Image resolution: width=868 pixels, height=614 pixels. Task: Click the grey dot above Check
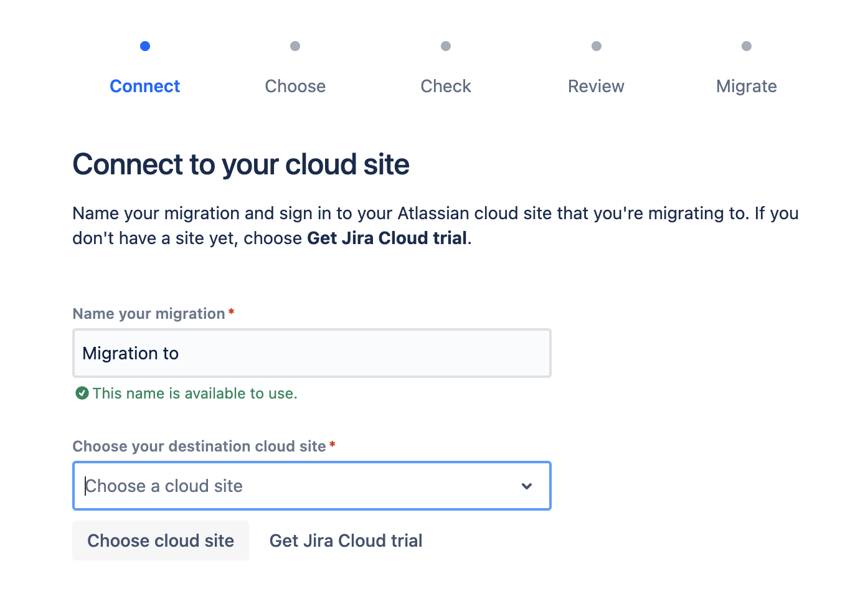pos(446,46)
